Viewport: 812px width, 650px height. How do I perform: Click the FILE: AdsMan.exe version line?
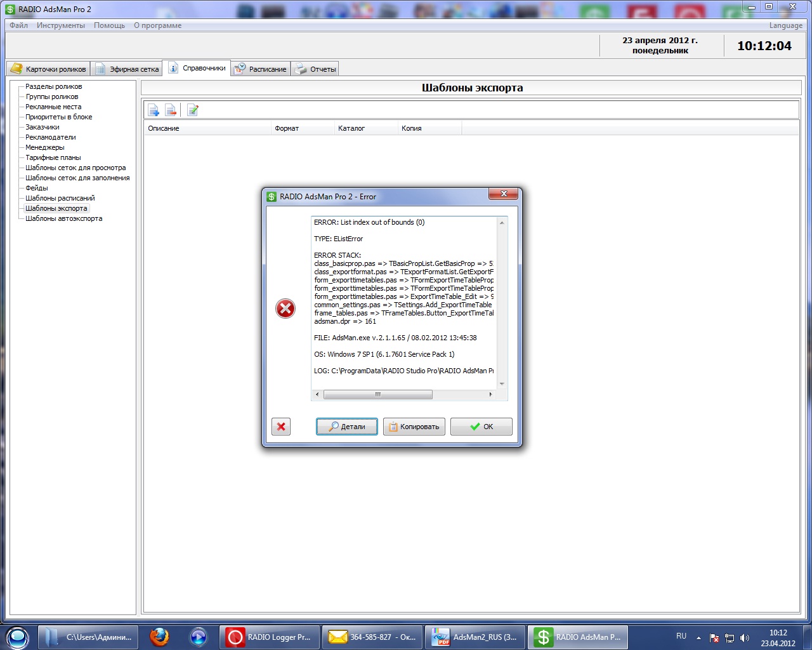395,338
